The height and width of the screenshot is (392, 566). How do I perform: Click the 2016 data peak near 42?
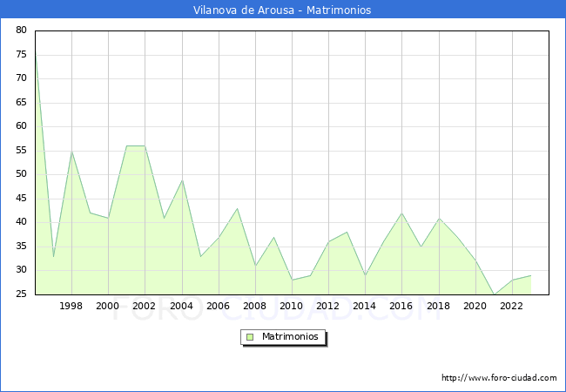[401, 213]
